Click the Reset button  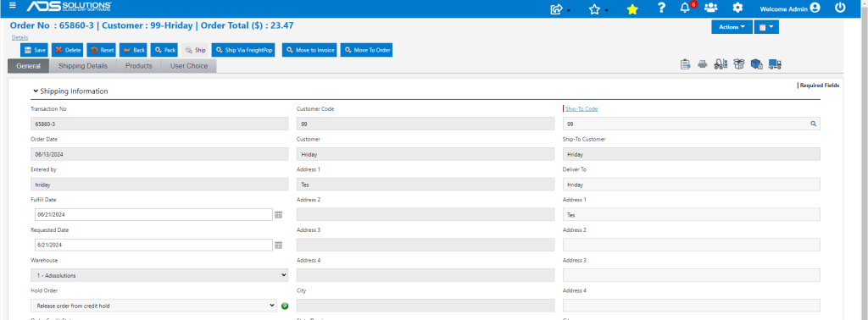click(102, 50)
